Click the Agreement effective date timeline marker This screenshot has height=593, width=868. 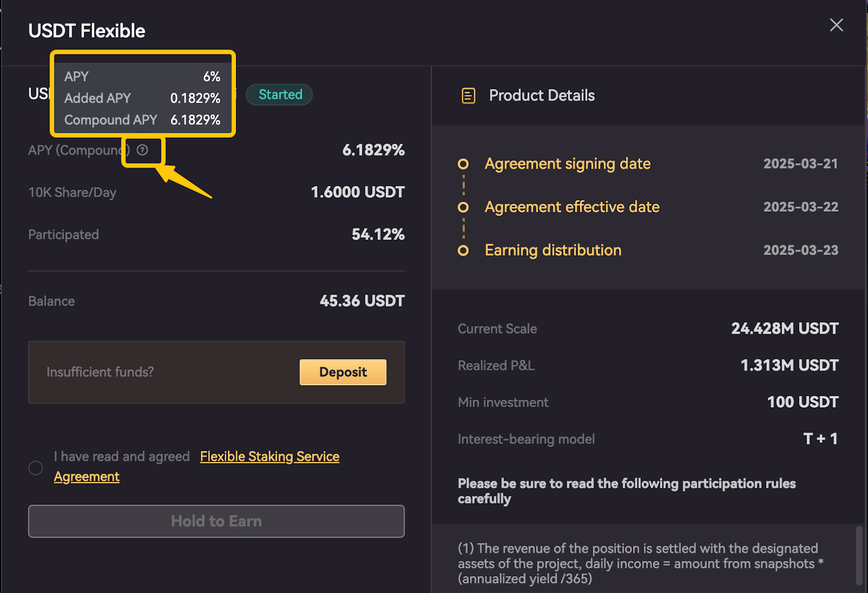click(463, 207)
